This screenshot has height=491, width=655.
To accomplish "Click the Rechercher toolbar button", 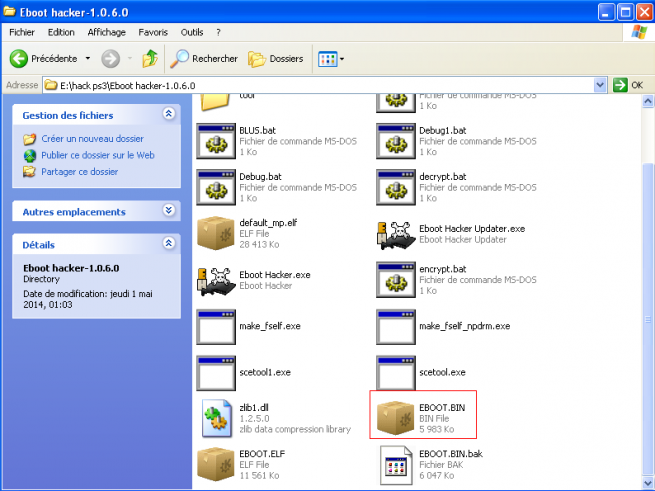I will point(206,58).
